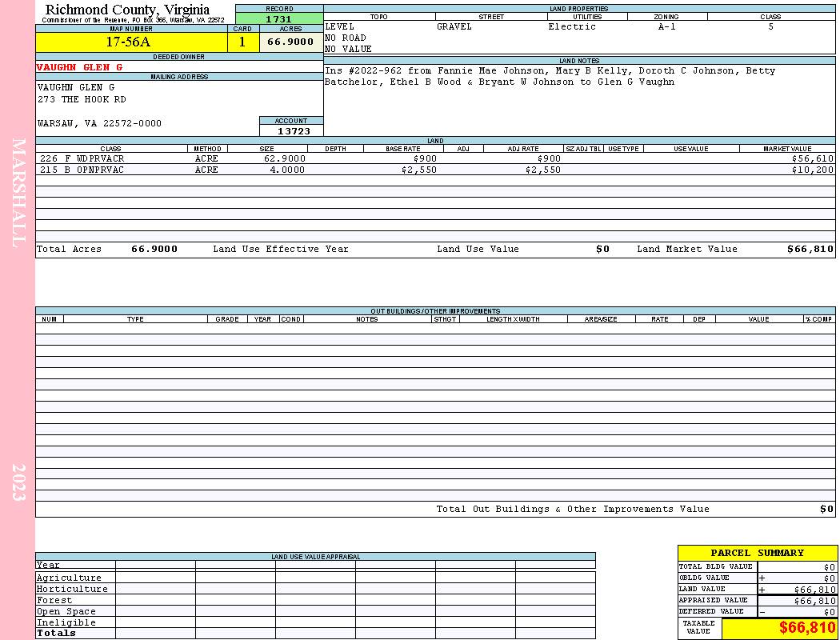Image resolution: width=840 pixels, height=640 pixels.
Task: Select the map number 17-56A field
Action: 132,42
